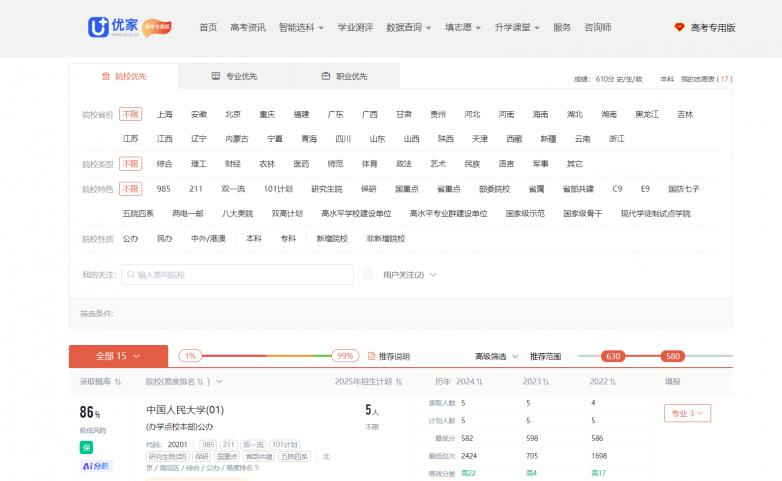Screen dimensions: 782x481
Task: Open 服务 in the top navigation
Action: 562,27
